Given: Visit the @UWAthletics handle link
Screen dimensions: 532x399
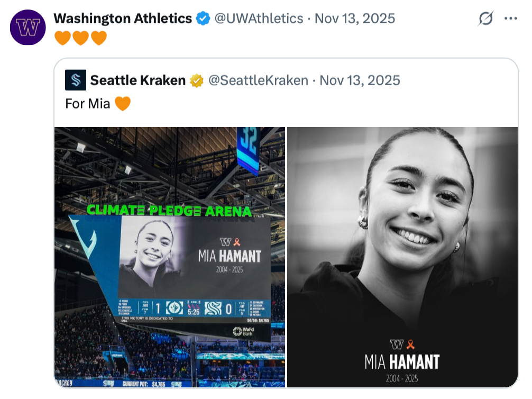Looking at the screenshot, I should coord(258,19).
